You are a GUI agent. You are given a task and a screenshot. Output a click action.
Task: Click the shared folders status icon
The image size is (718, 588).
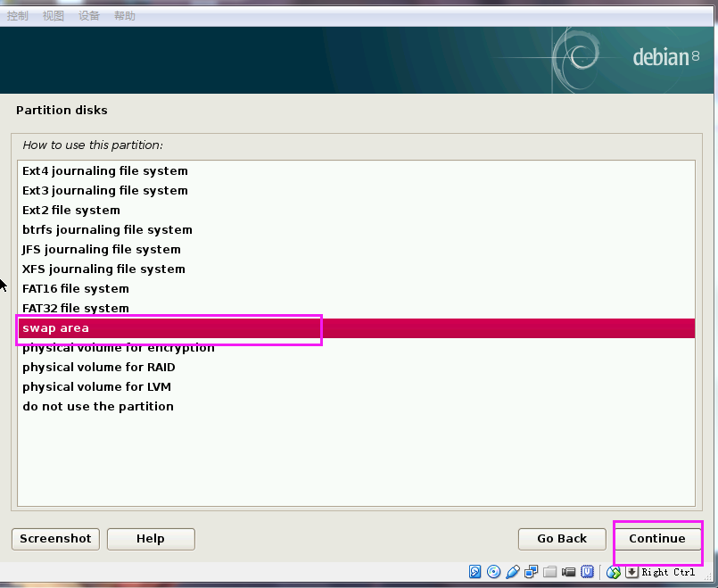[x=550, y=572]
